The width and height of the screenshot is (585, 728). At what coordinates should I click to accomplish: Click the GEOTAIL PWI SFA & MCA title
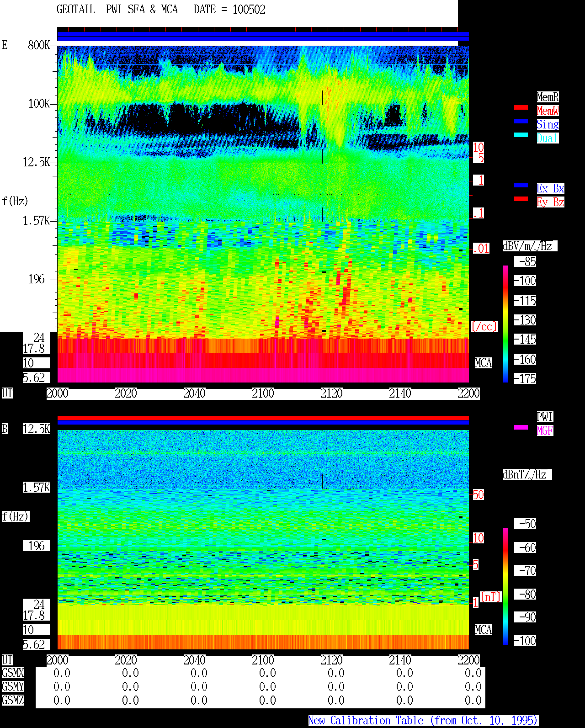click(x=117, y=10)
